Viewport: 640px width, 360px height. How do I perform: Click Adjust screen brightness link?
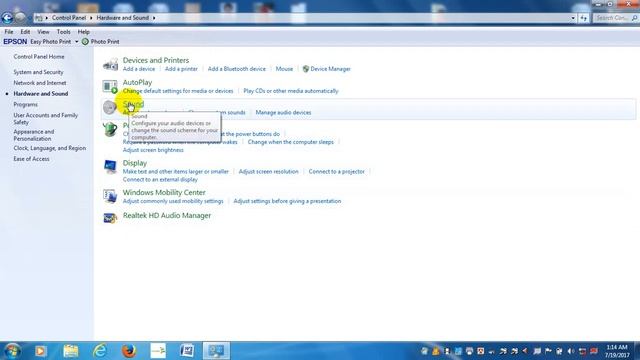coord(153,150)
